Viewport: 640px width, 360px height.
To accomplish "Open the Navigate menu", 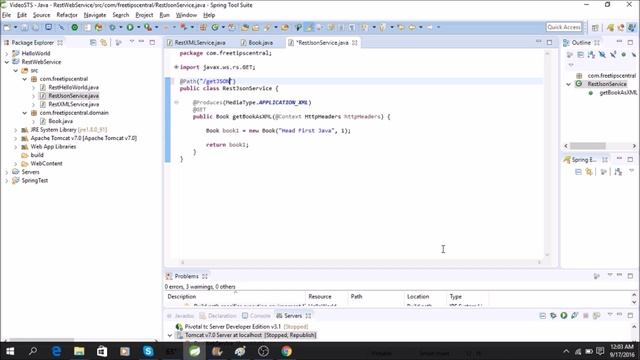I will click(x=95, y=15).
